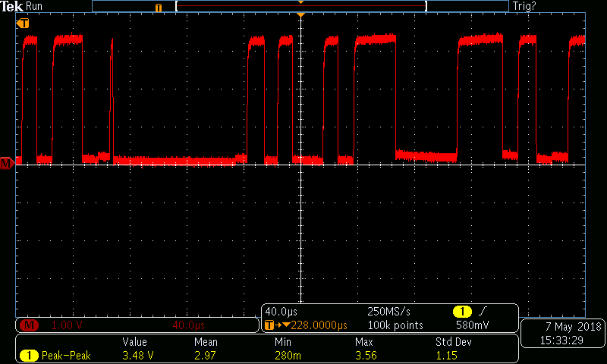Image resolution: width=607 pixels, height=364 pixels.
Task: Click the Std Dev column header
Action: 453,342
